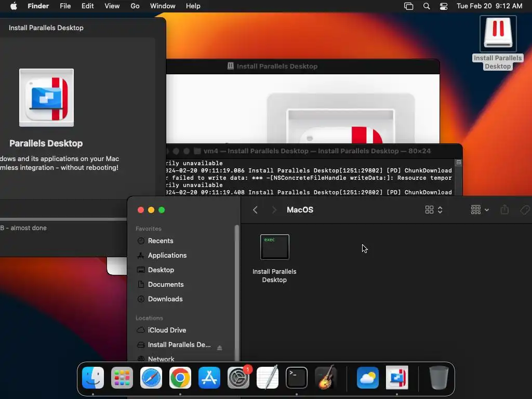Screen dimensions: 532x399
Task: Go back in Finder window
Action: (x=255, y=210)
